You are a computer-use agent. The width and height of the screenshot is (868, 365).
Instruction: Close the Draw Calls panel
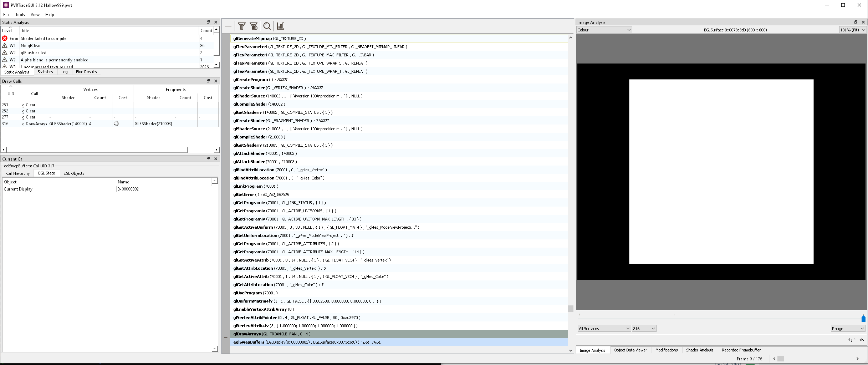pyautogui.click(x=216, y=81)
